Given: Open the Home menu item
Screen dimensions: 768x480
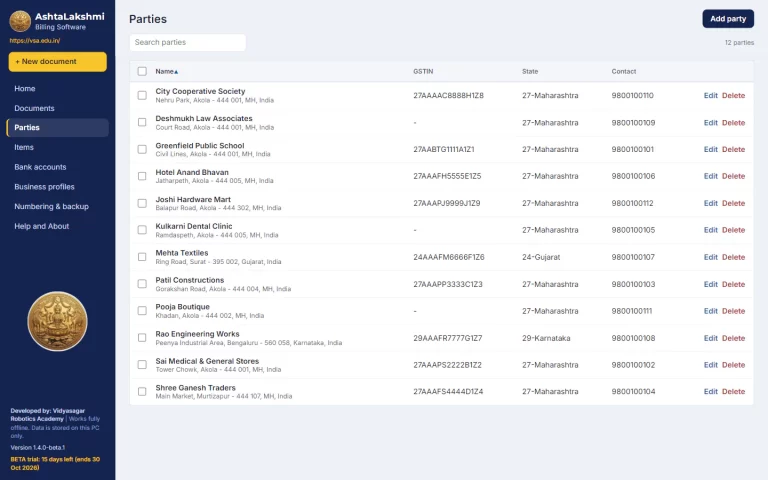Looking at the screenshot, I should pos(58,89).
